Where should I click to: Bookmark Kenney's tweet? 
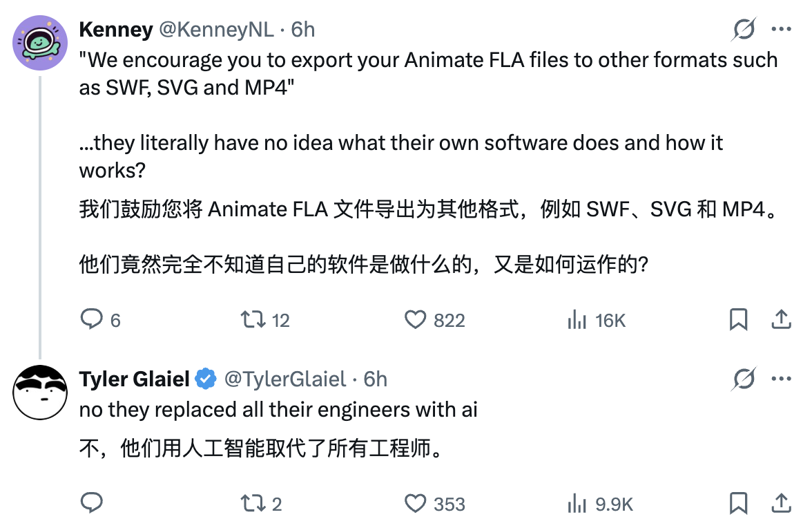[739, 320]
